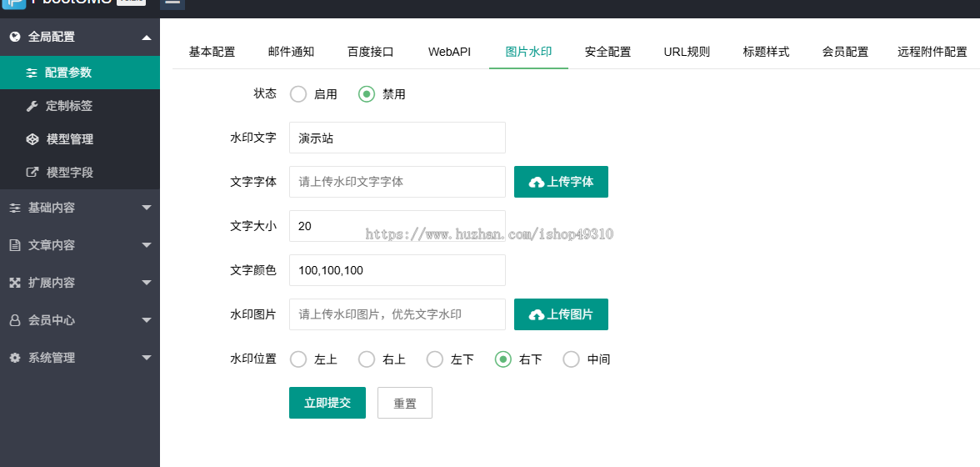Expand the 系统管理 menu arrow
The image size is (980, 467).
147,358
